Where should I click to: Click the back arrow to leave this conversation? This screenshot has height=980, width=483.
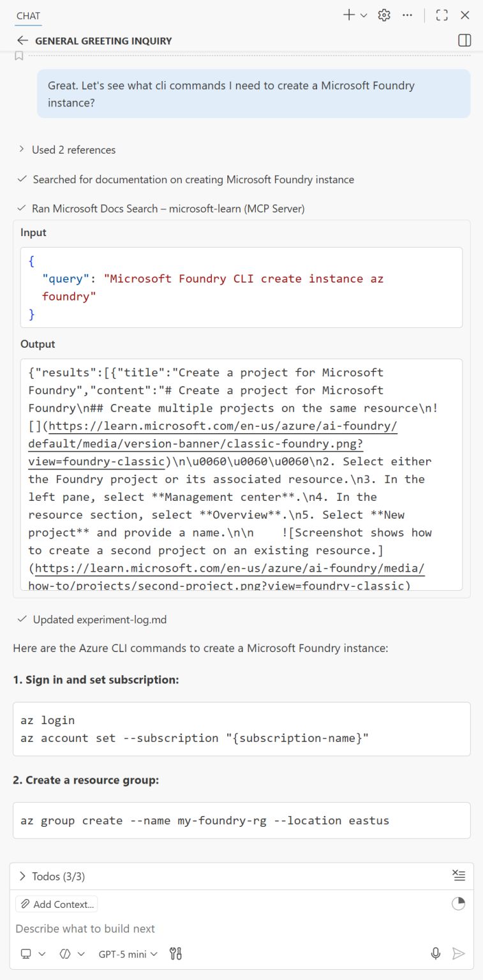pos(23,40)
